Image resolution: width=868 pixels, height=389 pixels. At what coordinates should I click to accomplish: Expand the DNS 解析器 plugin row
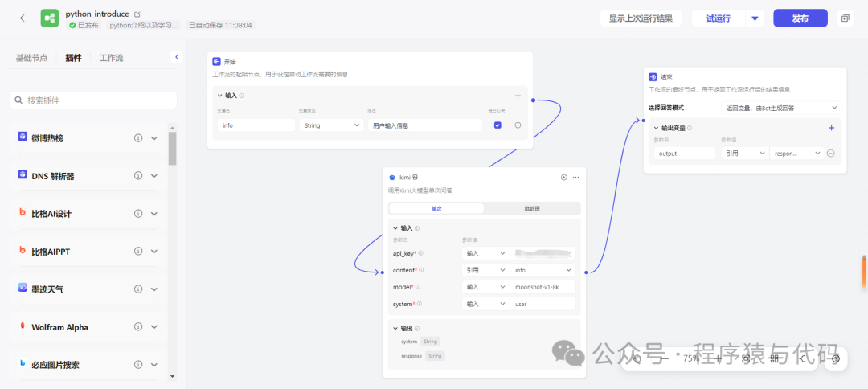pyautogui.click(x=154, y=175)
